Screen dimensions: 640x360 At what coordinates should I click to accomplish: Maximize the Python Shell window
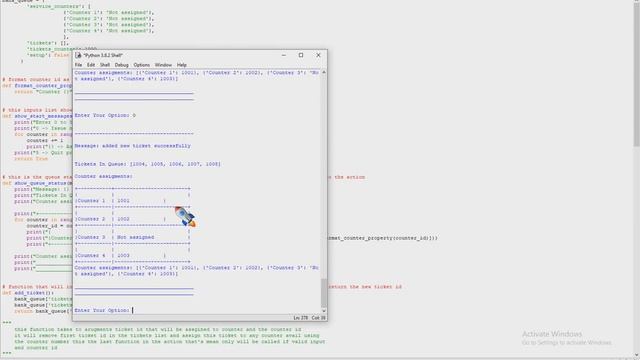tap(301, 55)
